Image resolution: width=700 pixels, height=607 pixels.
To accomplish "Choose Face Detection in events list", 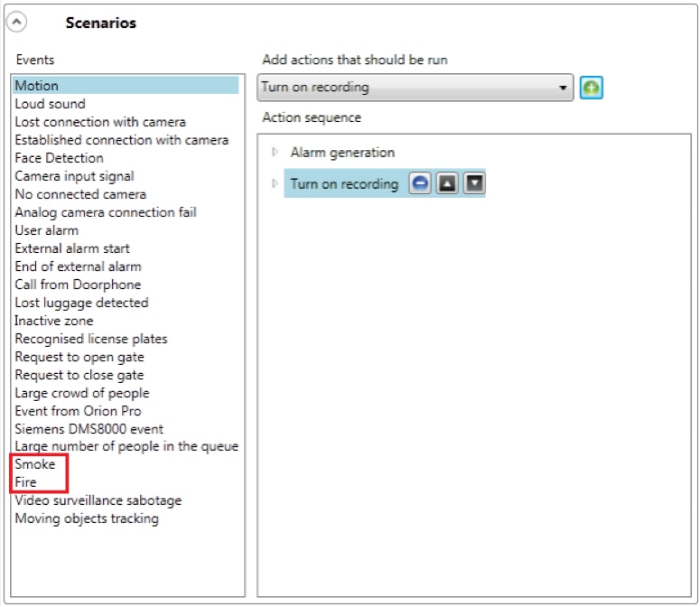I will (x=59, y=158).
